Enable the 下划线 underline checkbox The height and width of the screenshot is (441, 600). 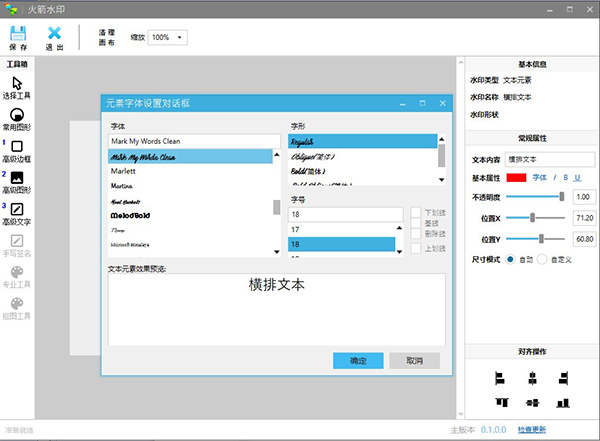point(416,212)
